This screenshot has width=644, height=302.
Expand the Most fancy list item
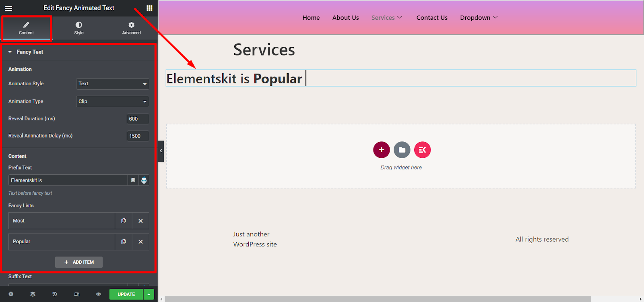[x=62, y=221]
